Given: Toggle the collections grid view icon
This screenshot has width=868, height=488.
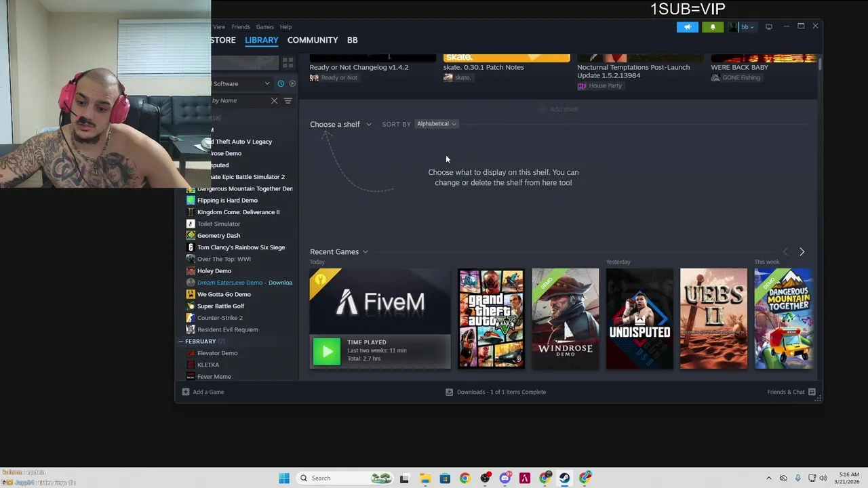Looking at the screenshot, I should [288, 62].
